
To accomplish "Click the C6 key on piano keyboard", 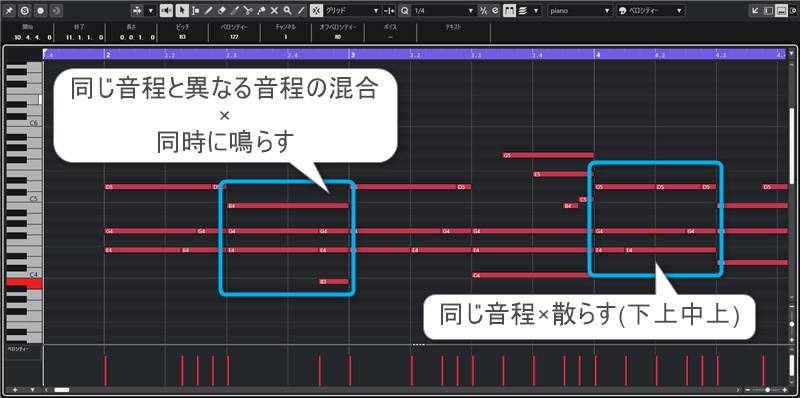I will [x=34, y=123].
